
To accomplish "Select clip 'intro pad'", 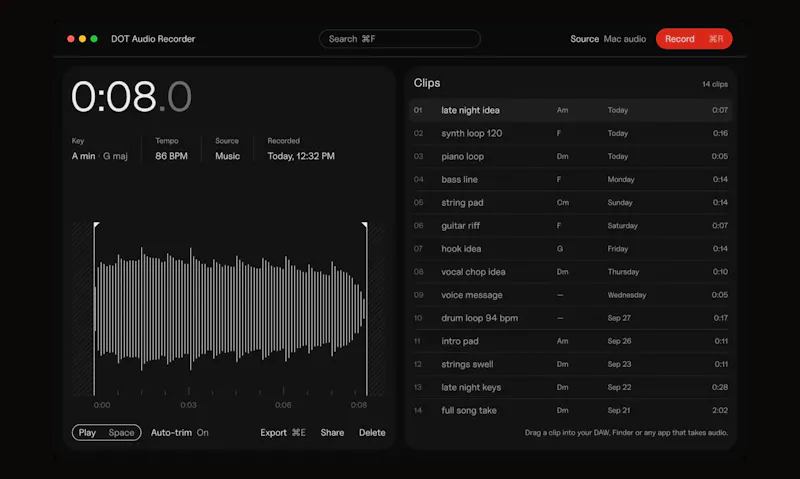I will pos(570,341).
